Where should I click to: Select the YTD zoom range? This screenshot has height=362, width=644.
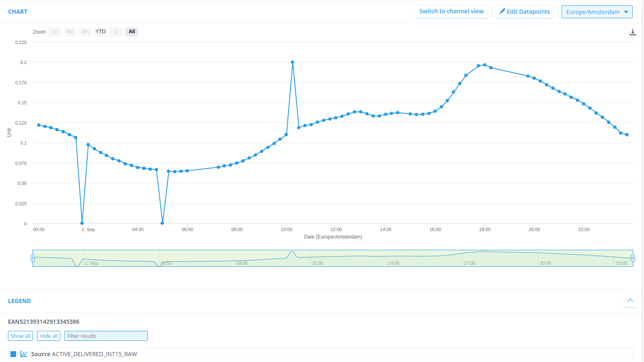click(x=101, y=32)
